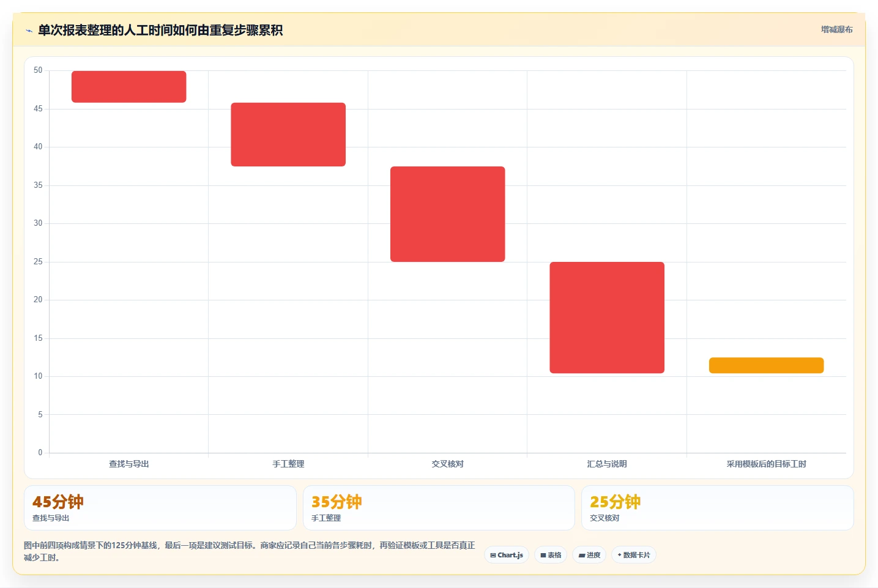Open the 35分钟 手工整理 data card
This screenshot has height=588, width=878.
tap(439, 508)
